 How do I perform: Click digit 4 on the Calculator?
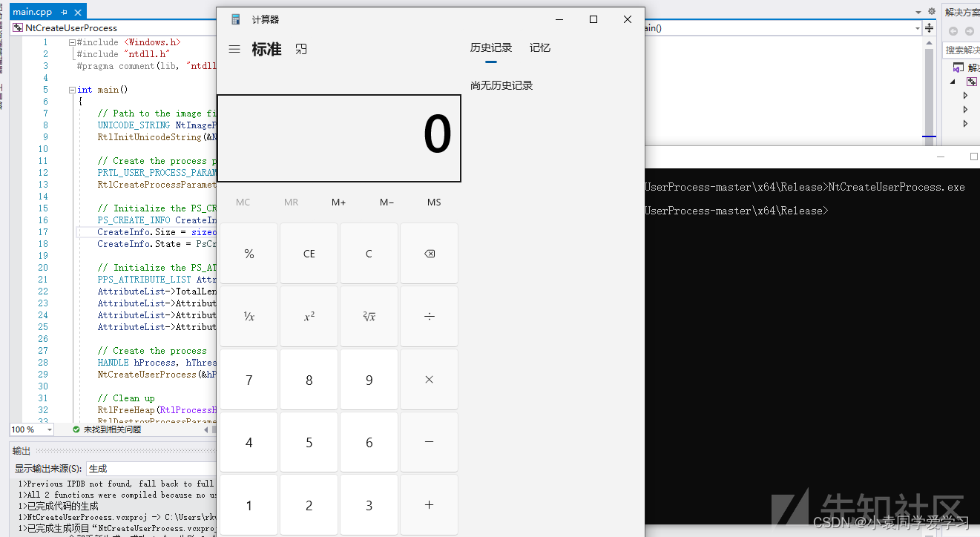click(x=249, y=442)
